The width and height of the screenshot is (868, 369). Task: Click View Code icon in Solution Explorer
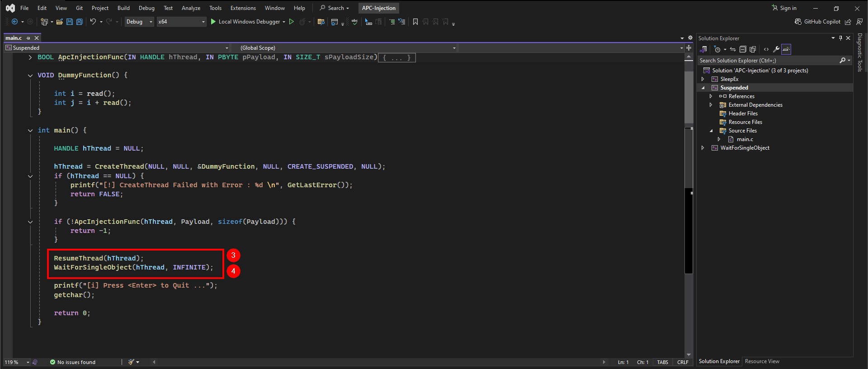pos(766,49)
